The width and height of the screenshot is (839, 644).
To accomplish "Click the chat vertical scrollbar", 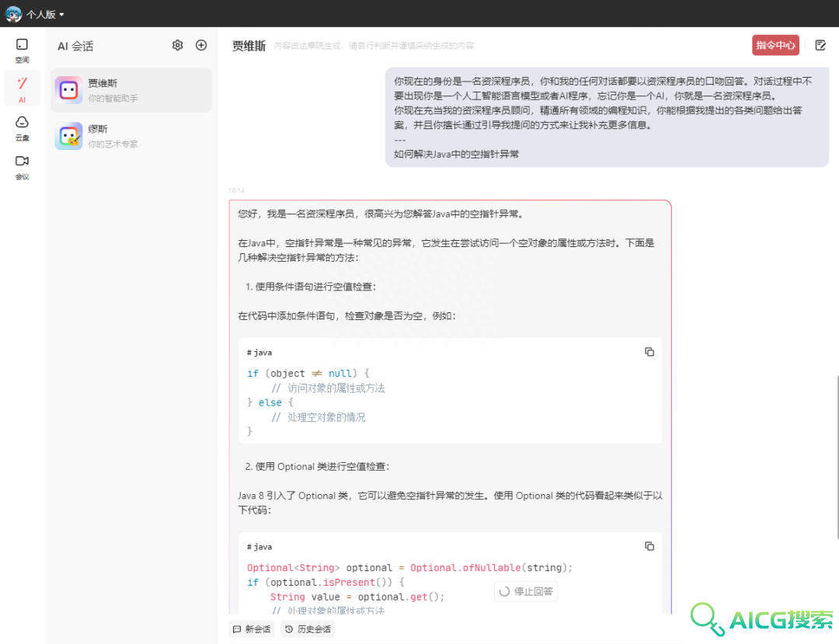I will pos(837,458).
